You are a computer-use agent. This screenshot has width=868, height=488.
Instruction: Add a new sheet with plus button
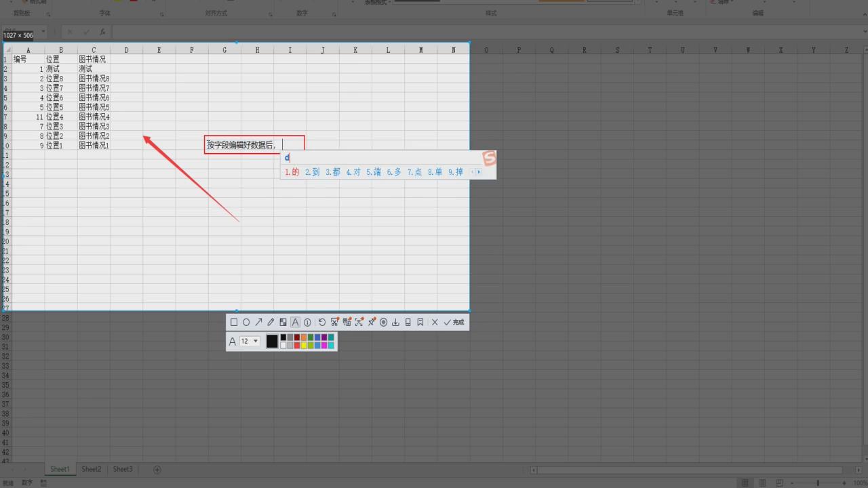click(x=157, y=470)
